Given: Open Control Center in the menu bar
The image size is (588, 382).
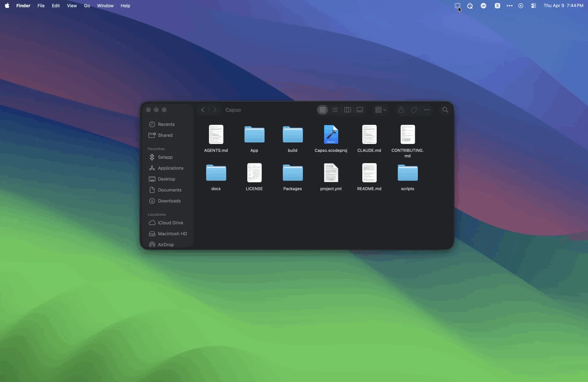Looking at the screenshot, I should click(533, 6).
